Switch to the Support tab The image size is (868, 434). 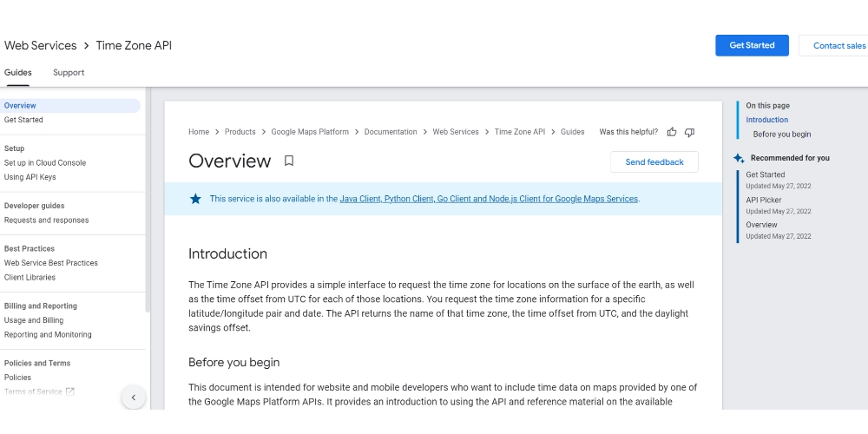click(69, 73)
